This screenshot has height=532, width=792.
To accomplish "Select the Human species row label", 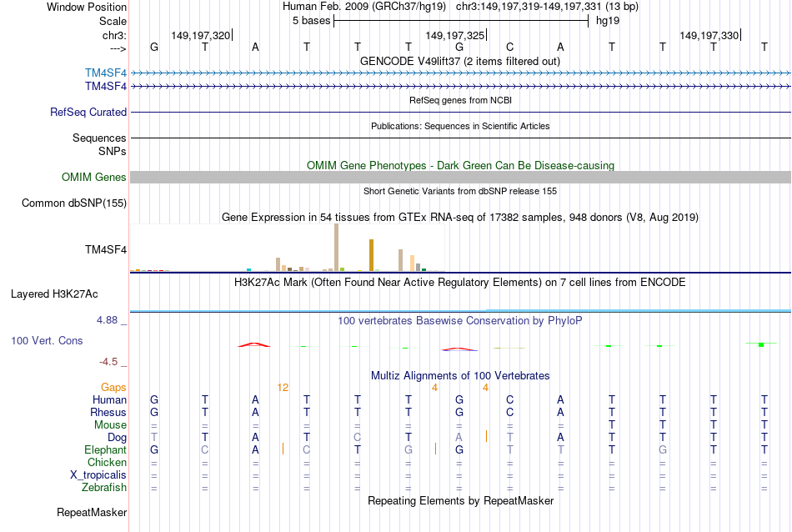I will [x=109, y=399].
